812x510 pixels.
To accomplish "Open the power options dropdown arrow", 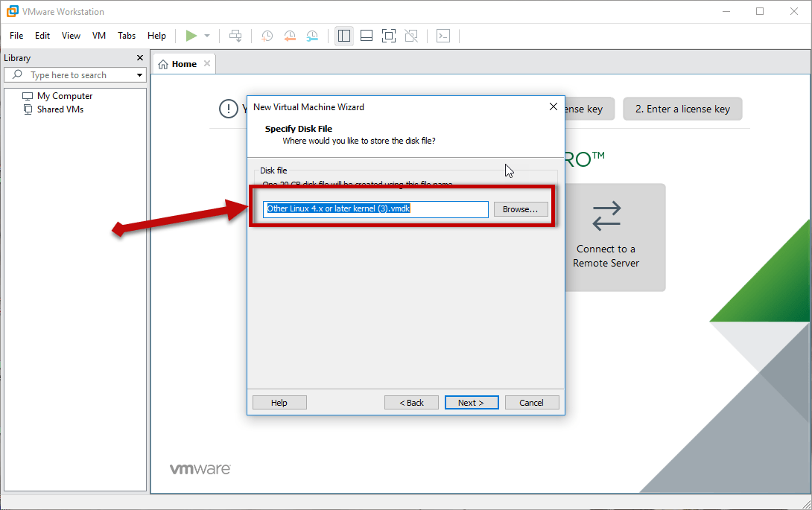I will coord(207,36).
